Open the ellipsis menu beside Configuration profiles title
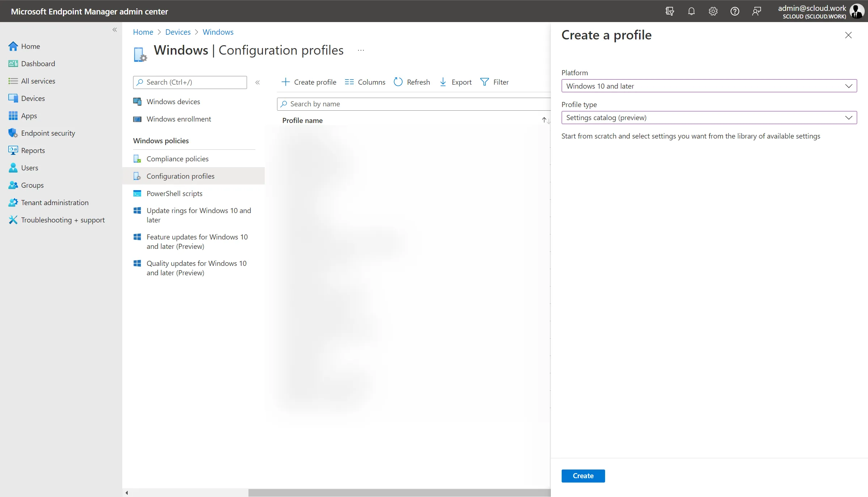The height and width of the screenshot is (497, 868). pyautogui.click(x=361, y=50)
